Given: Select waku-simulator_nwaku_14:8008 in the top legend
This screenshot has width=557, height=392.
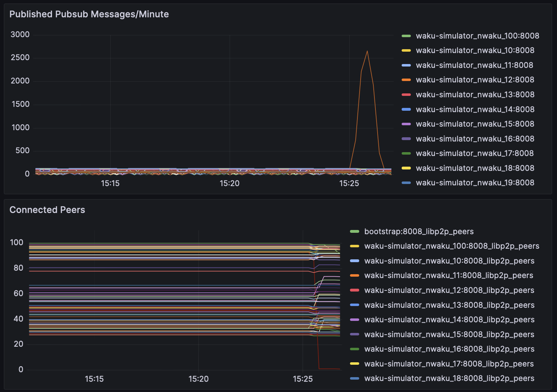Looking at the screenshot, I should [x=475, y=109].
